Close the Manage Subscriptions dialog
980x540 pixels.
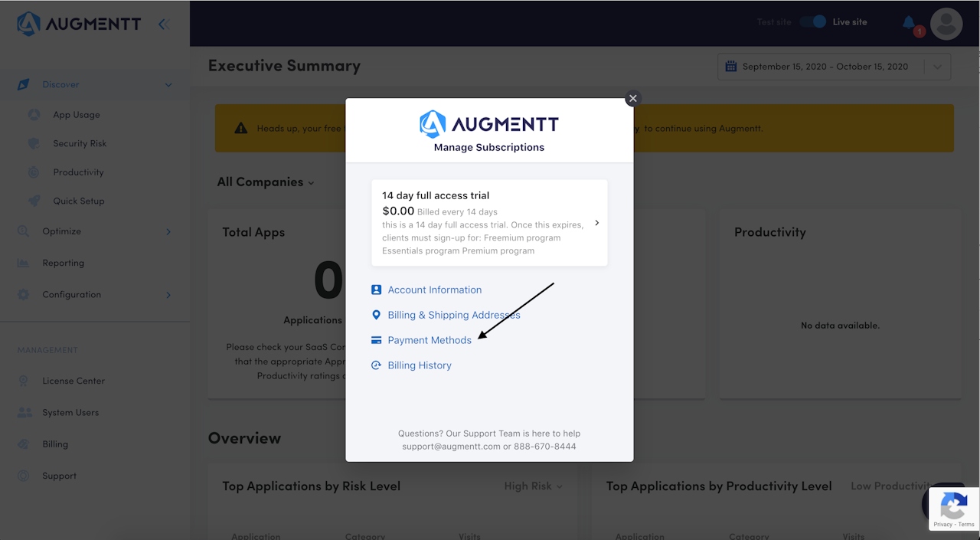pyautogui.click(x=632, y=98)
